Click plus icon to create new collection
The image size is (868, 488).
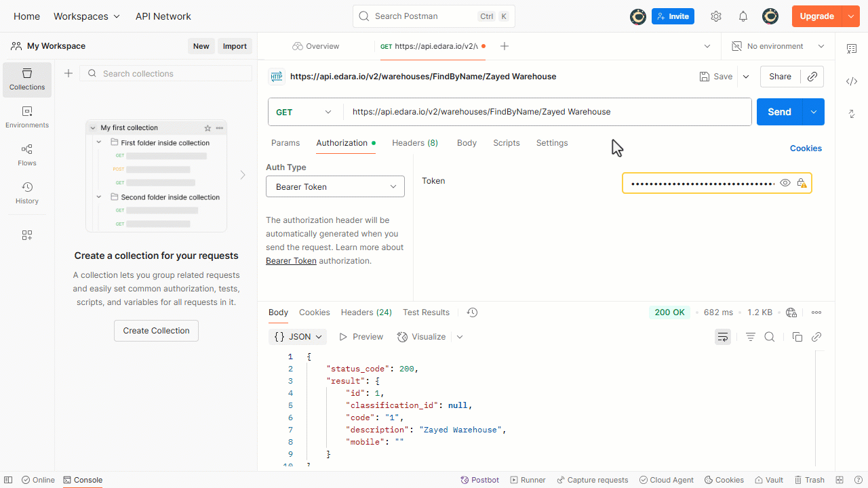click(x=68, y=73)
